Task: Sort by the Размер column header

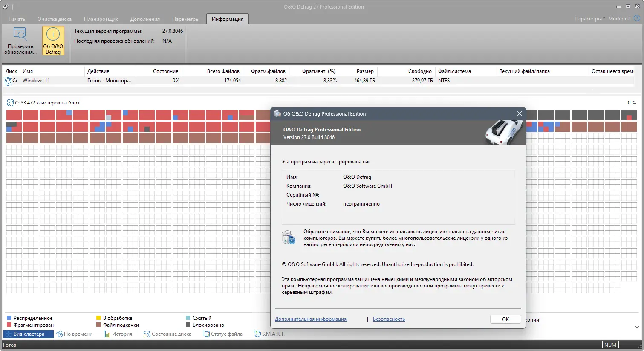Action: [x=358, y=71]
